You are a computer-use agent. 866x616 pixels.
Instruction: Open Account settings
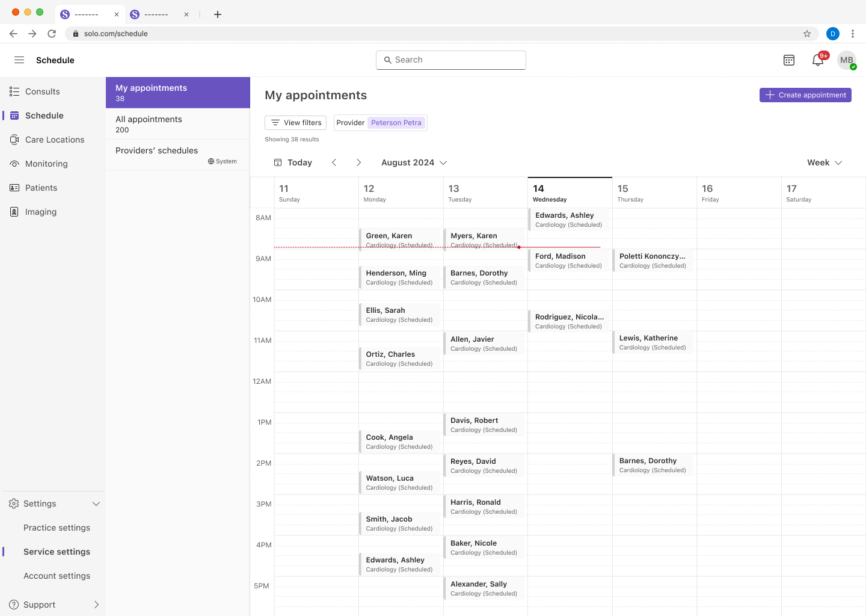(57, 576)
